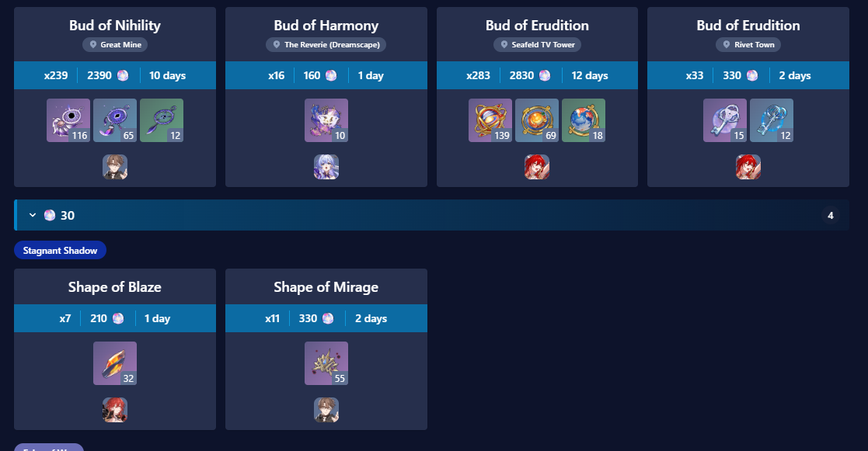Click the Great Mine location tag
The height and width of the screenshot is (451, 868).
[x=114, y=45]
